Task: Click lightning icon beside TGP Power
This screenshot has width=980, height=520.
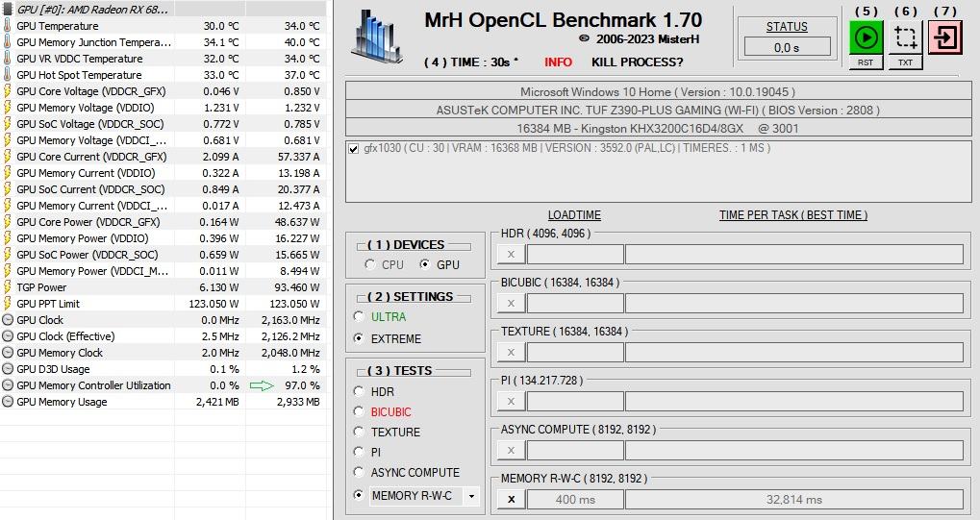Action: click(x=8, y=286)
